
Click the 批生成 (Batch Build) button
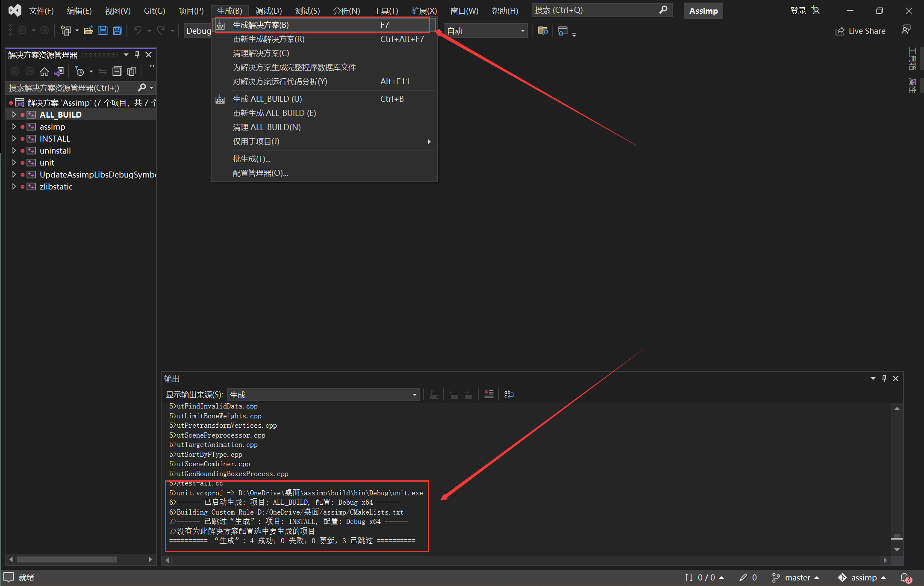pos(251,159)
